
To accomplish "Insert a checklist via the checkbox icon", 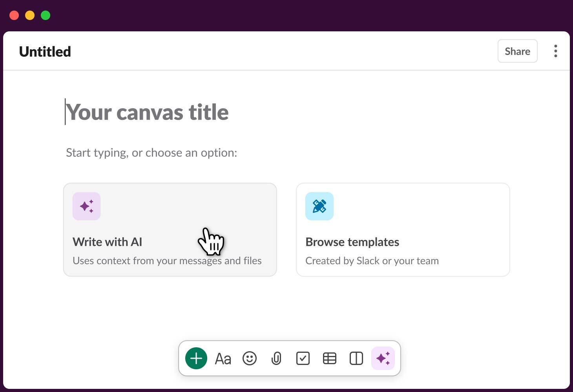I will coord(303,358).
